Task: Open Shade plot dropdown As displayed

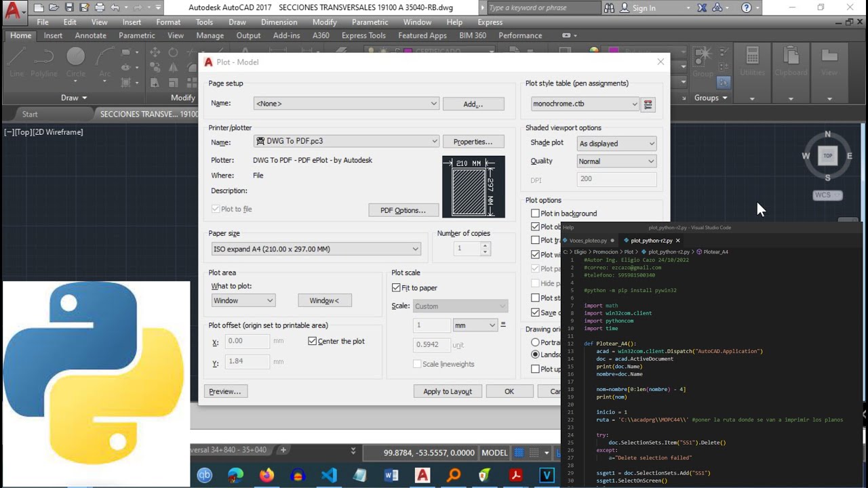Action: (616, 144)
